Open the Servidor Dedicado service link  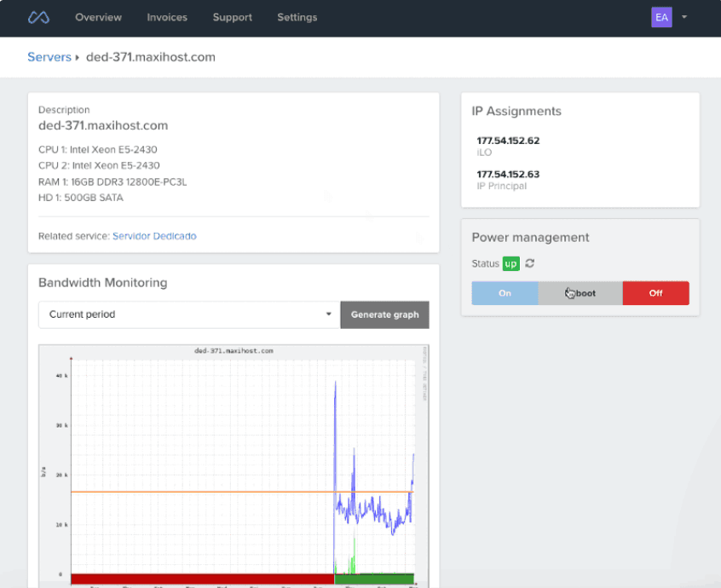point(154,236)
